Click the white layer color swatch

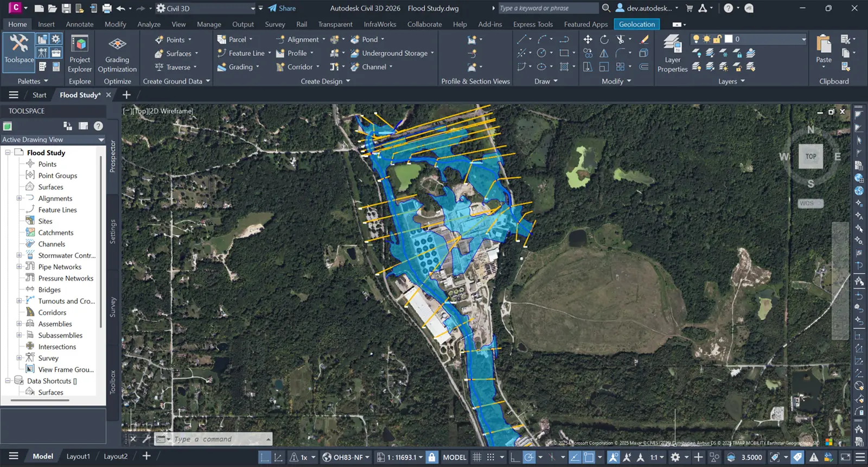click(729, 39)
